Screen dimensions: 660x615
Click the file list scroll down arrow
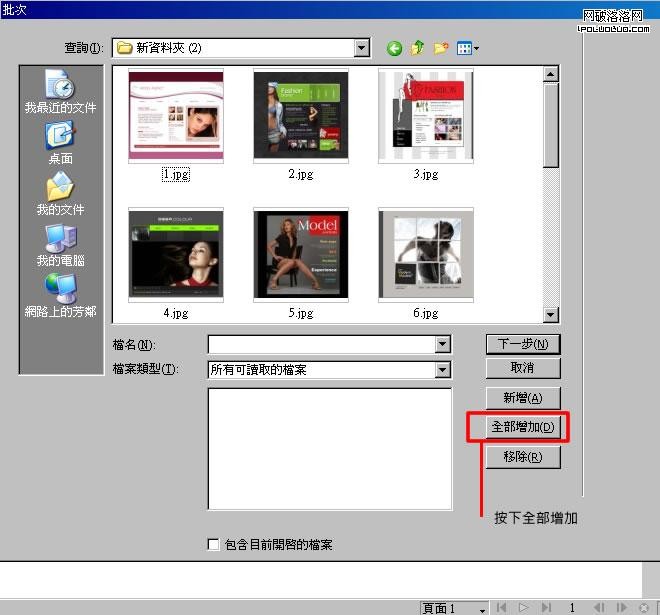(551, 315)
